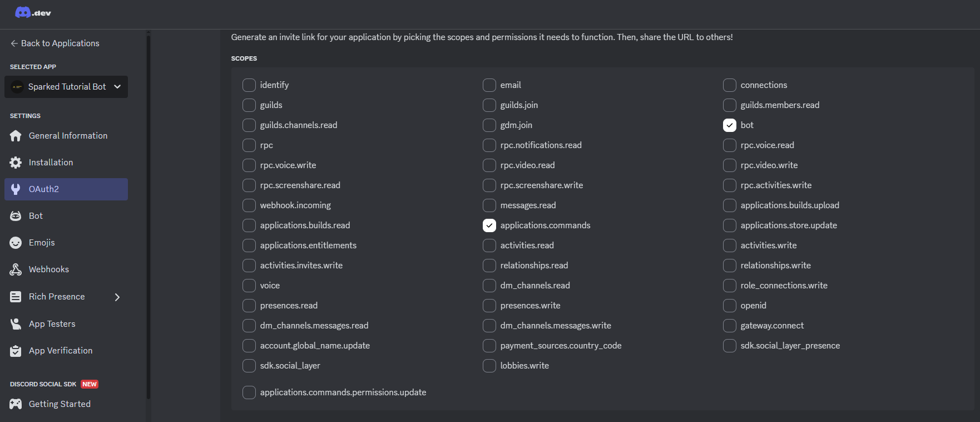Enable the voice scope checkbox
Viewport: 980px width, 422px height.
(x=249, y=286)
